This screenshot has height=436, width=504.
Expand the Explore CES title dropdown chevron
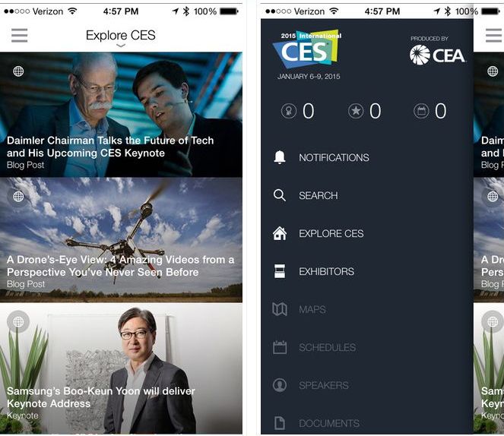coord(121,46)
